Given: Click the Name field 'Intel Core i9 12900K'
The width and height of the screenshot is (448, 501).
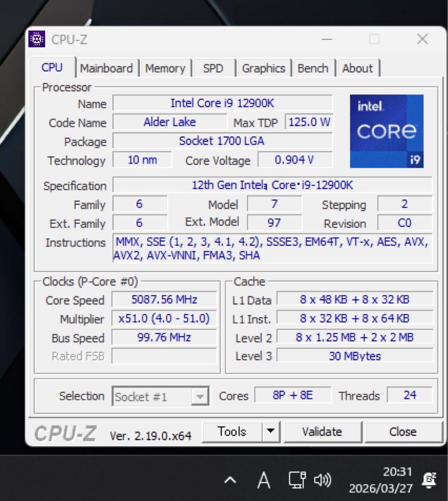Looking at the screenshot, I should click(x=222, y=103).
